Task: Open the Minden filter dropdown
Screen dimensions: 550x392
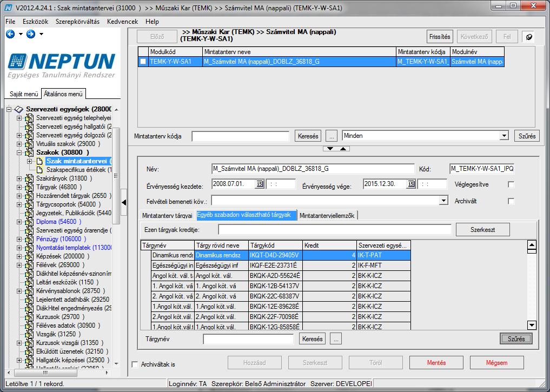Action: point(504,136)
